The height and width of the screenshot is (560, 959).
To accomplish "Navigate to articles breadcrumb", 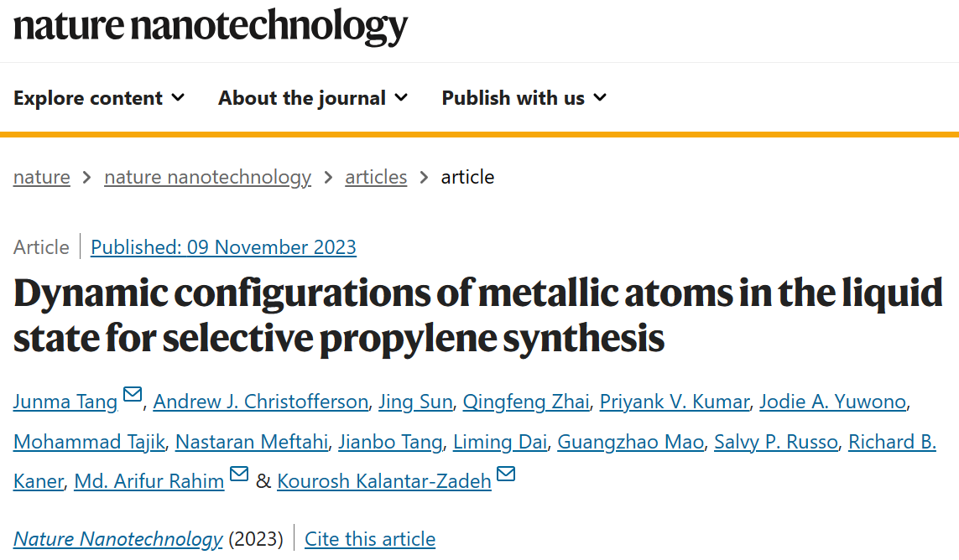I will 376,177.
